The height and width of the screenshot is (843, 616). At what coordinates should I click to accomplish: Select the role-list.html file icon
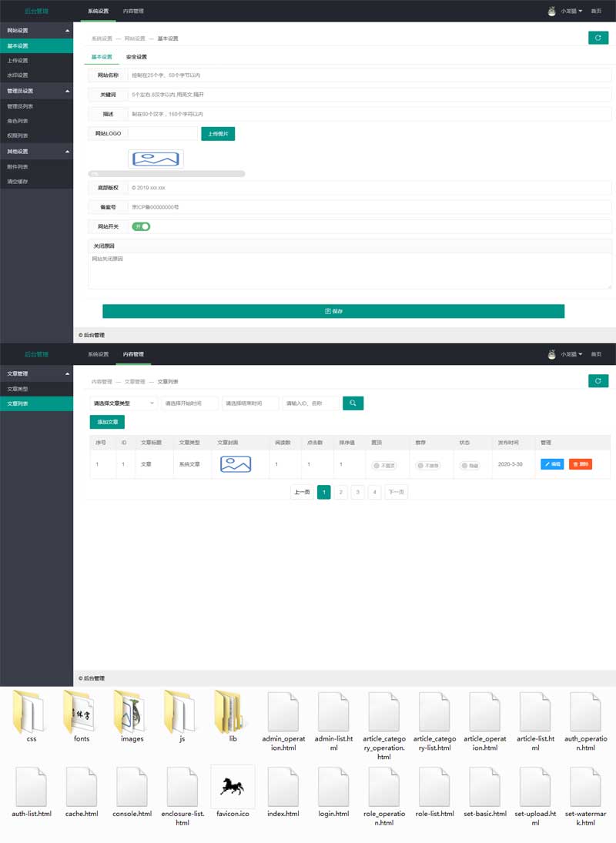coord(434,787)
